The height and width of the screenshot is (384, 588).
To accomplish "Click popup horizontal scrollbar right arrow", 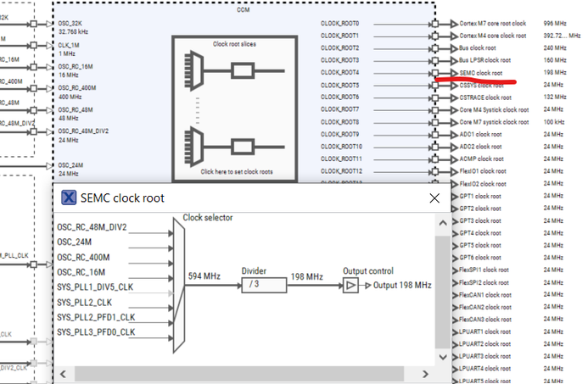I will pos(425,374).
